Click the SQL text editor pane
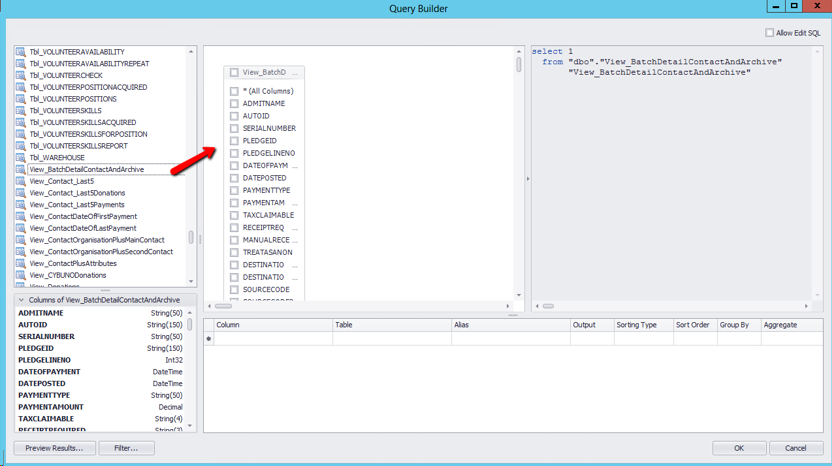The height and width of the screenshot is (466, 832). [x=671, y=175]
